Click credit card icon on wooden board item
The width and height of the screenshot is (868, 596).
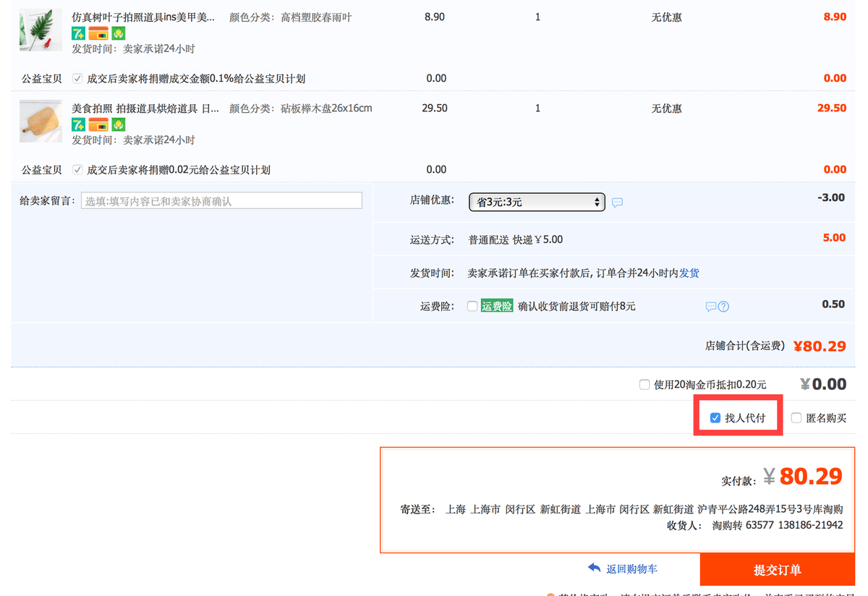pyautogui.click(x=98, y=124)
